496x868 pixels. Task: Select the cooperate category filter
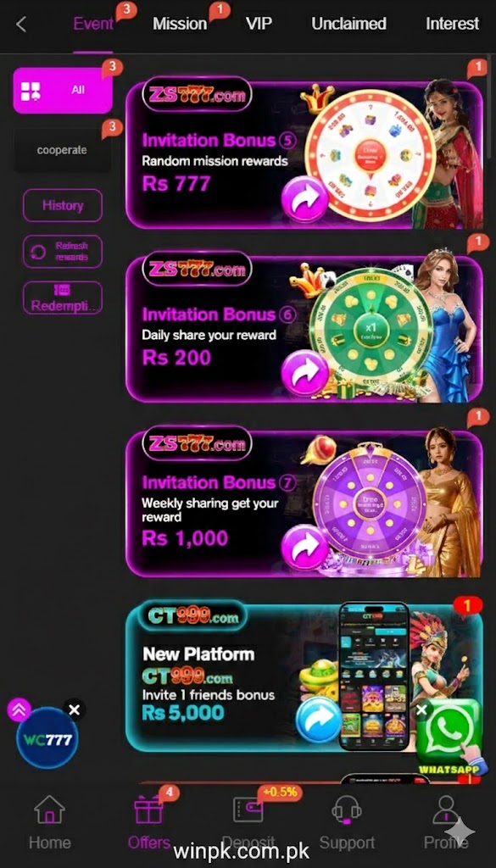pos(62,150)
